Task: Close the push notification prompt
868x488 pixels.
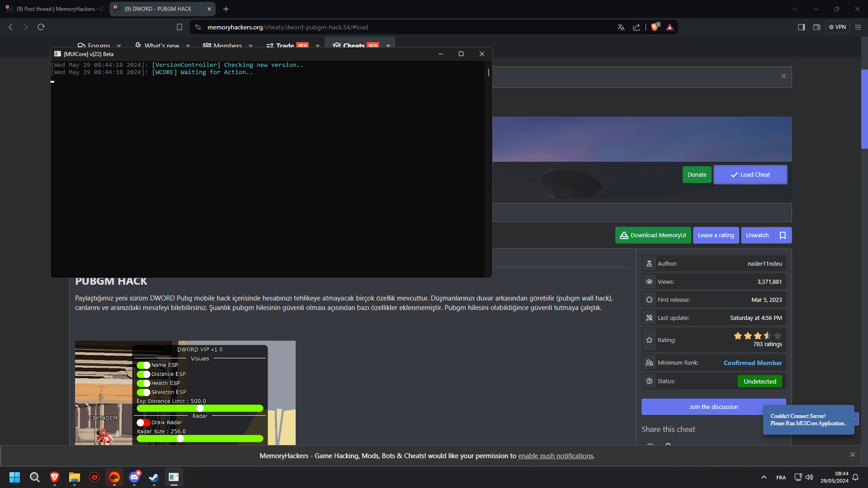Action: click(x=853, y=455)
